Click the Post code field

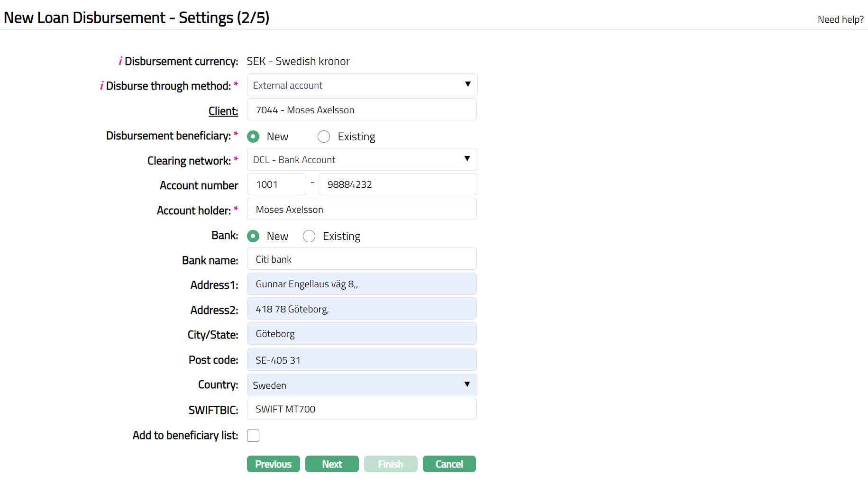[362, 360]
